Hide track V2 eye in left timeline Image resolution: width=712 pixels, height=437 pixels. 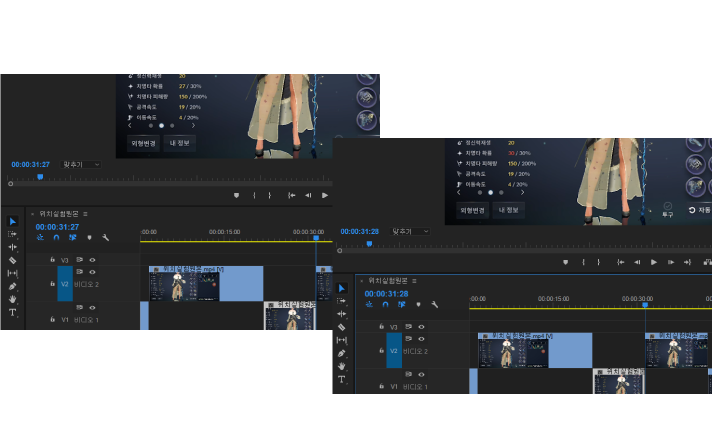(92, 272)
